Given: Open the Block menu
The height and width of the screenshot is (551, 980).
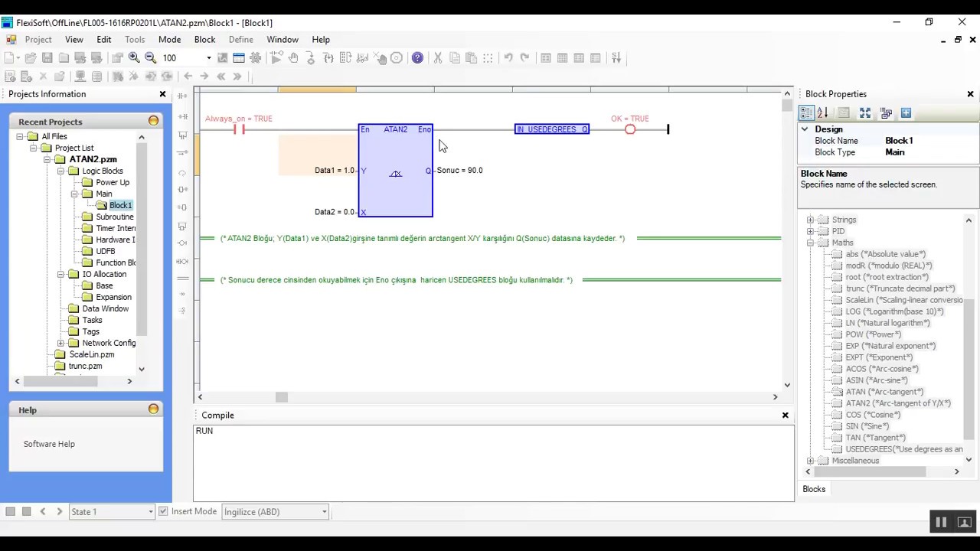Looking at the screenshot, I should [x=204, y=40].
